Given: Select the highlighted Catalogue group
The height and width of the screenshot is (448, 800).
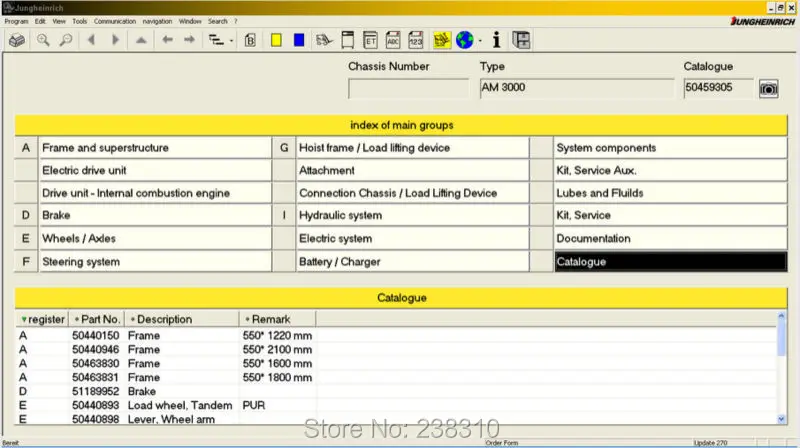Looking at the screenshot, I should 670,262.
